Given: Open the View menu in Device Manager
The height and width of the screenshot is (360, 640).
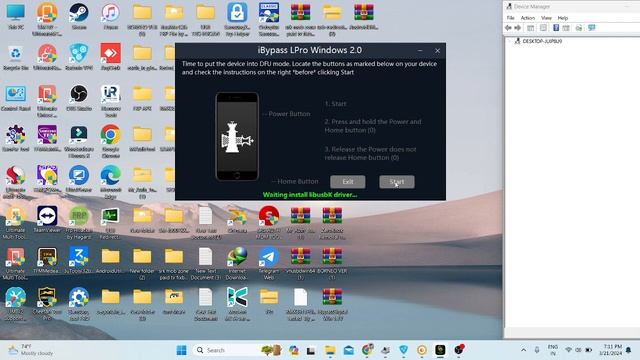Looking at the screenshot, I should pos(546,18).
